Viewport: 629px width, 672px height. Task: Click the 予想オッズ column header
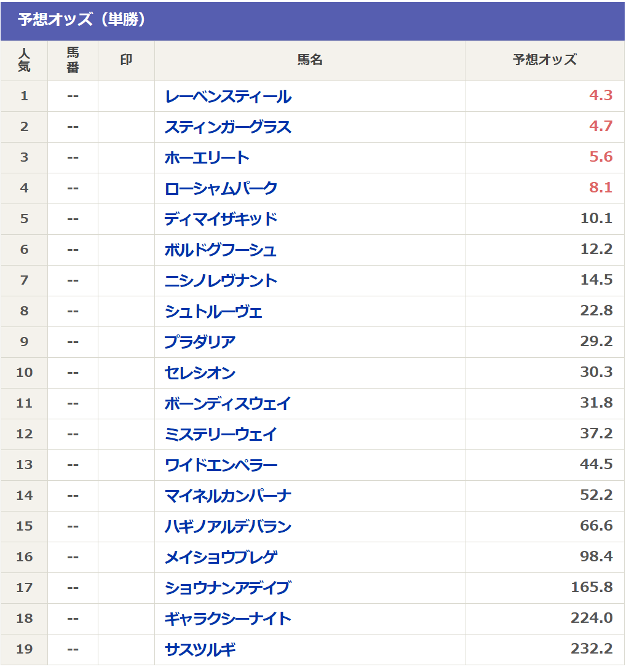tap(544, 60)
